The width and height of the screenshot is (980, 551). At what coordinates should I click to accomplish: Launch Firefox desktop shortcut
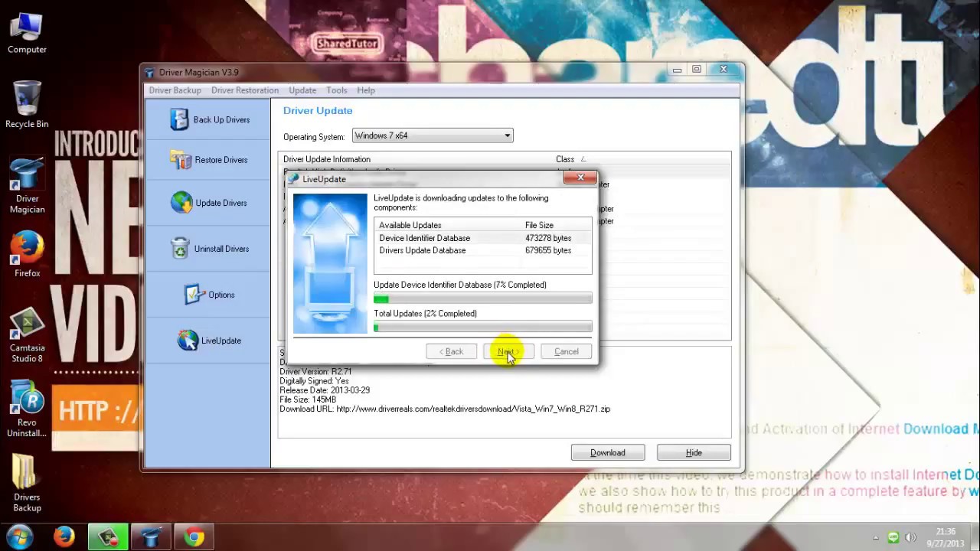pos(27,255)
